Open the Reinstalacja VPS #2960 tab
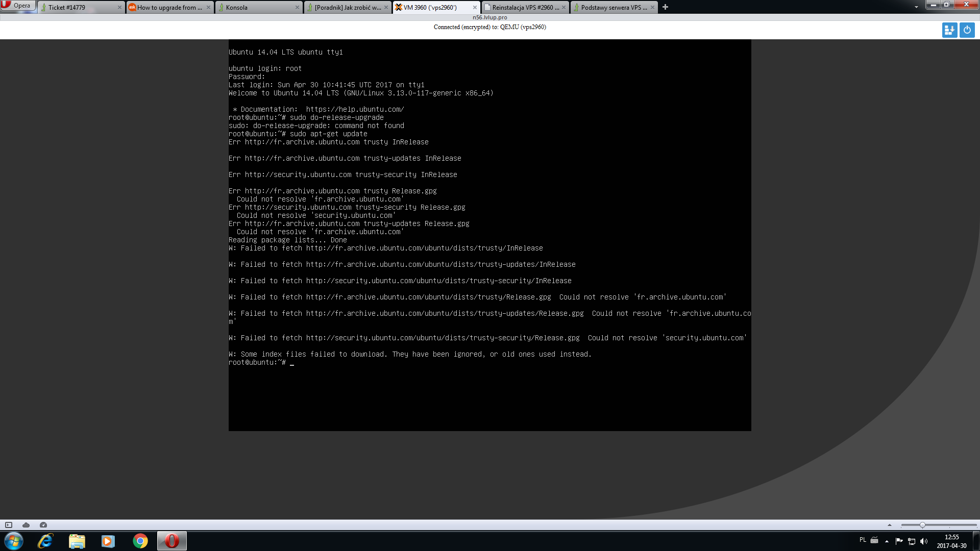The height and width of the screenshot is (551, 980). [523, 7]
